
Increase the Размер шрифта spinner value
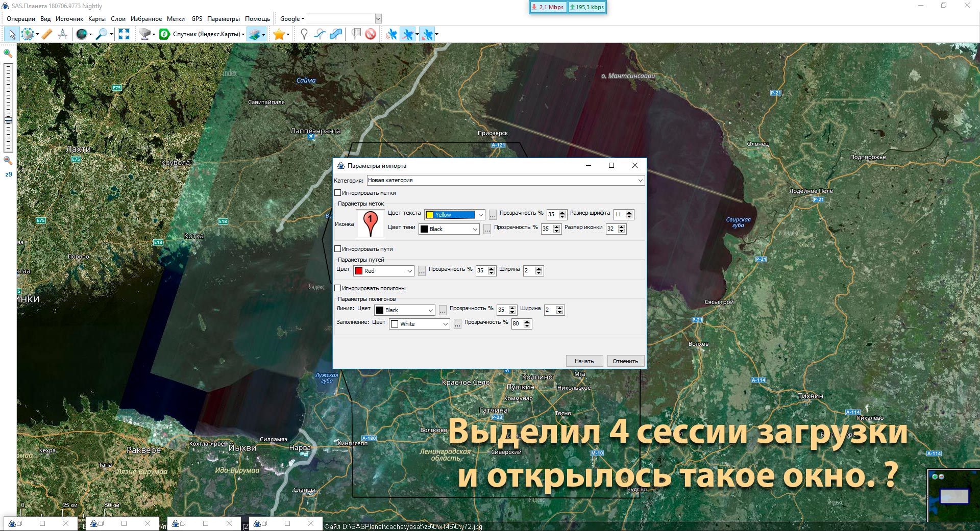[x=629, y=212]
